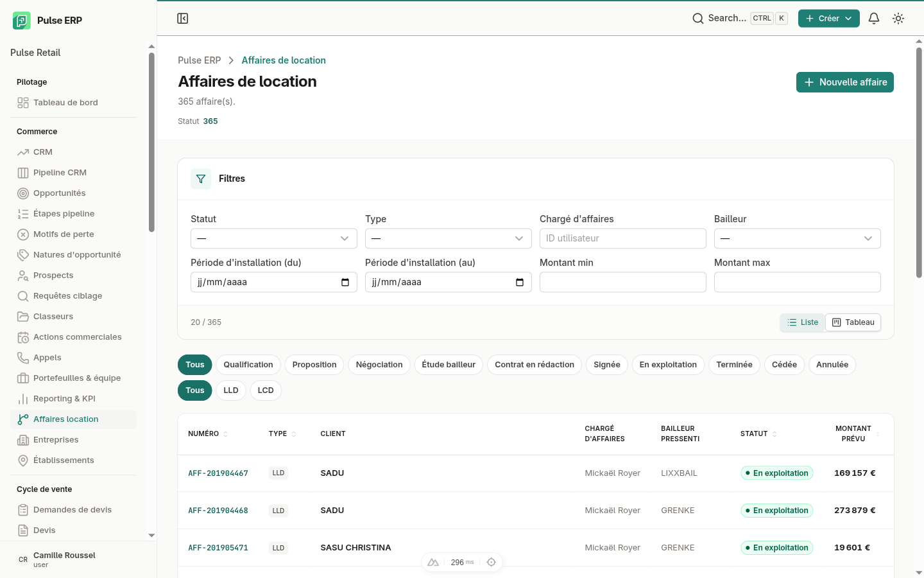The height and width of the screenshot is (578, 924).
Task: Open Devis in sidebar
Action: tap(73, 530)
